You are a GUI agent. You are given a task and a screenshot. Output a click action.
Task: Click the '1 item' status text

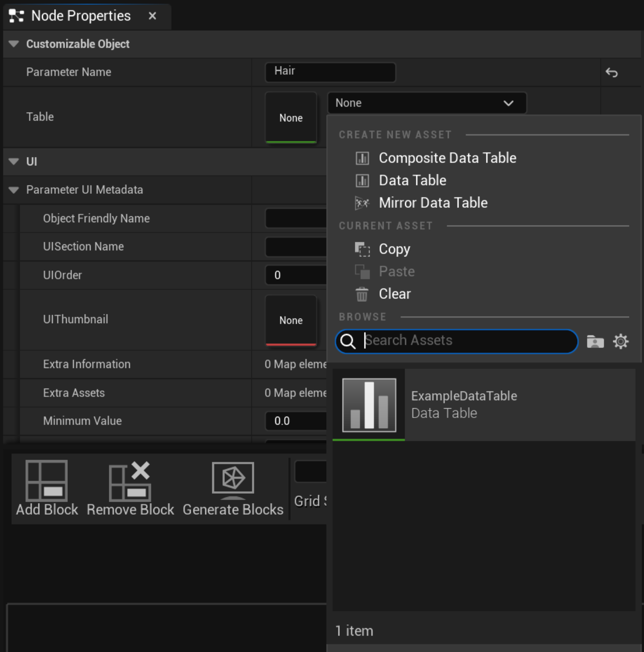coord(354,631)
